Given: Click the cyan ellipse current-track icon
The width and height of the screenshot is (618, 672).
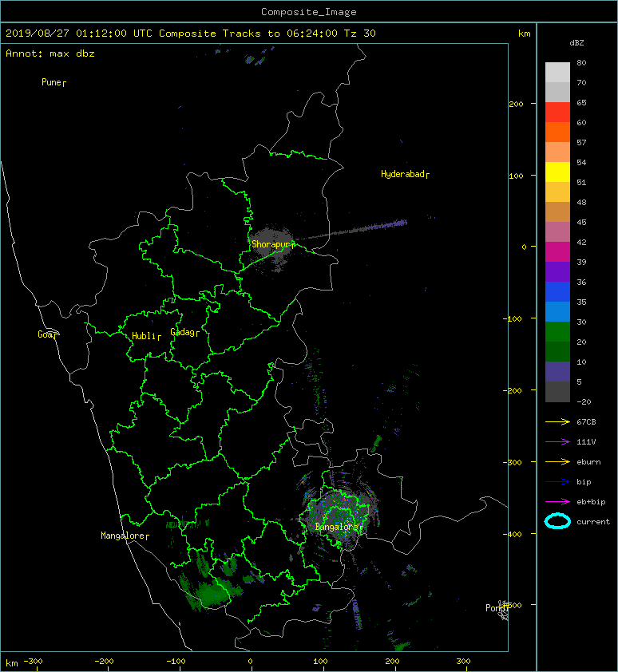Looking at the screenshot, I should coord(557,521).
